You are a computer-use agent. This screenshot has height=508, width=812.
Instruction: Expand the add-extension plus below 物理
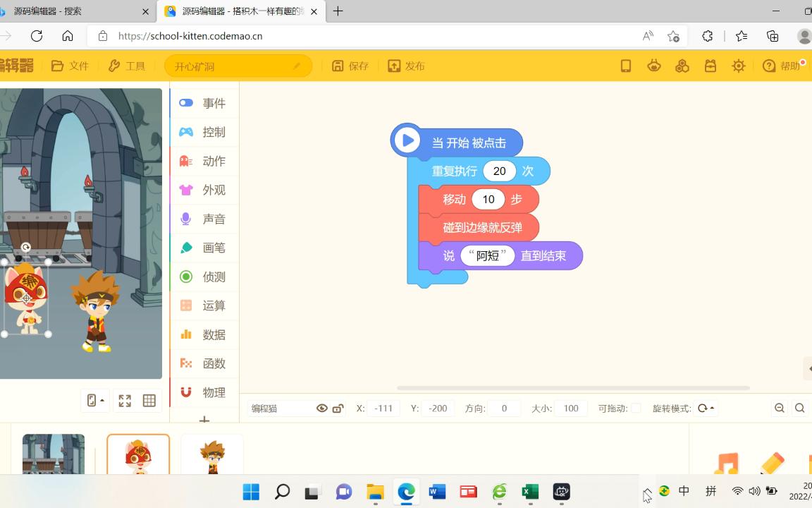tap(204, 421)
